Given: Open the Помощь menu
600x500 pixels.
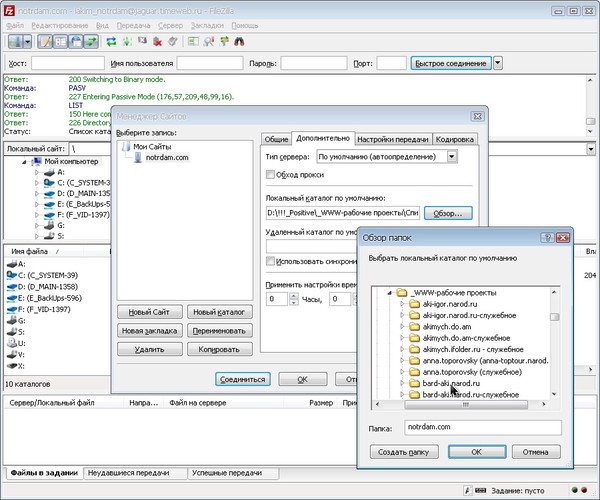Looking at the screenshot, I should coord(245,26).
